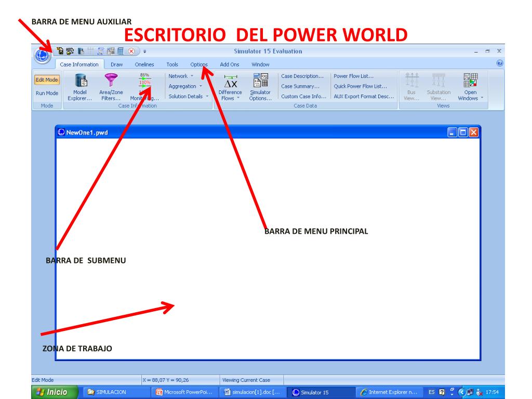The width and height of the screenshot is (532, 399).
Task: Open Case Description dialog
Action: [302, 76]
